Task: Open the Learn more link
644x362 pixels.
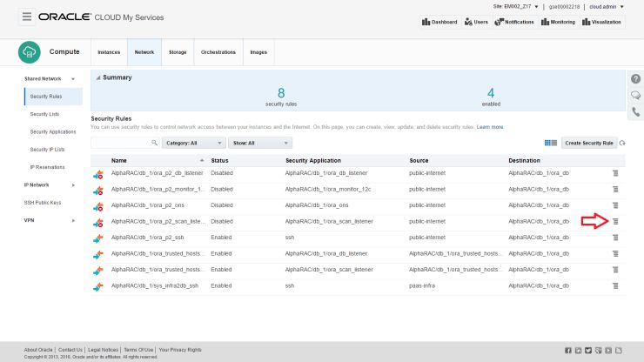Action: pos(490,127)
